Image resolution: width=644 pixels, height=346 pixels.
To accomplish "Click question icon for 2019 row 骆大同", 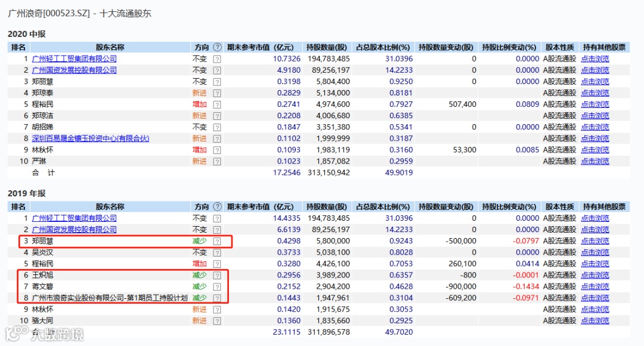I will [x=217, y=321].
